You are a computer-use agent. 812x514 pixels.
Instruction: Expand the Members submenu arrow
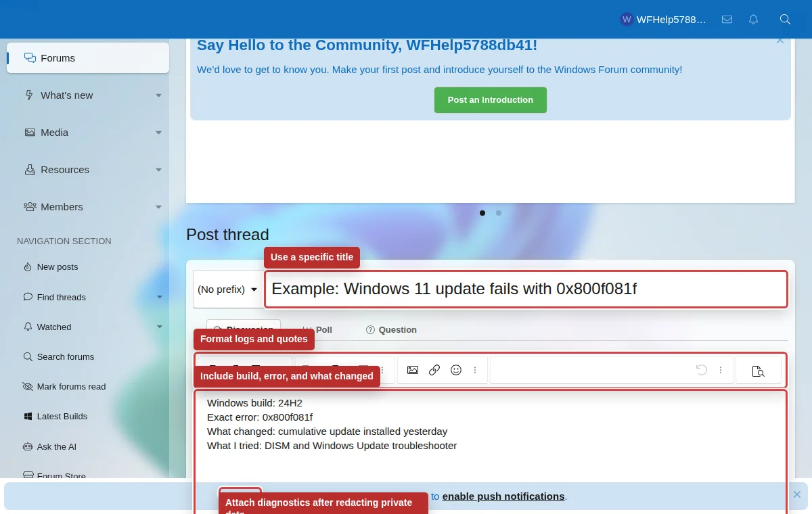158,207
